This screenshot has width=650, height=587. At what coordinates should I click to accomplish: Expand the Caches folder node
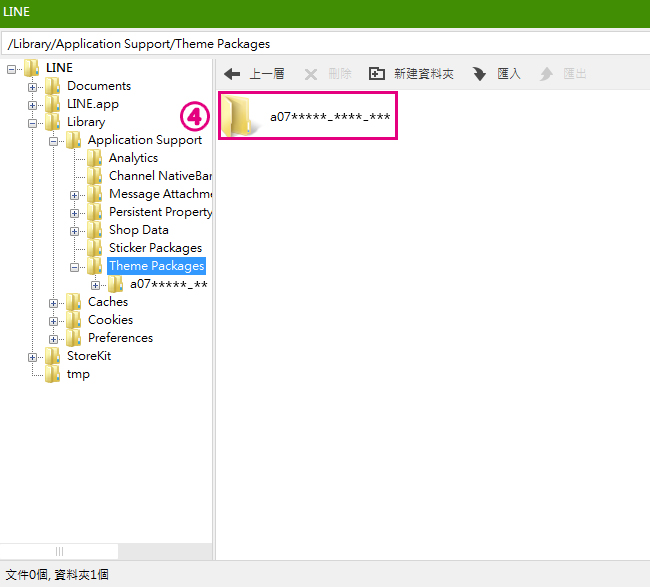coord(53,303)
